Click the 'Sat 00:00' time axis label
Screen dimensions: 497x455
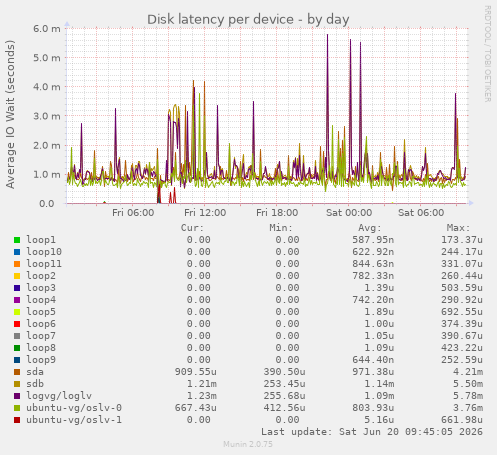pos(349,213)
